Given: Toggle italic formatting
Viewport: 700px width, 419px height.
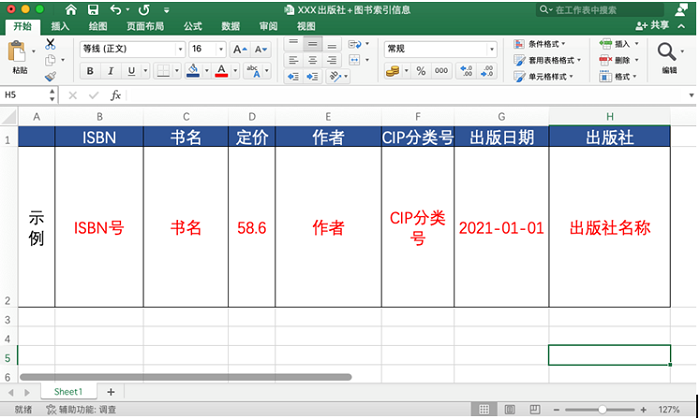Looking at the screenshot, I should pyautogui.click(x=112, y=71).
